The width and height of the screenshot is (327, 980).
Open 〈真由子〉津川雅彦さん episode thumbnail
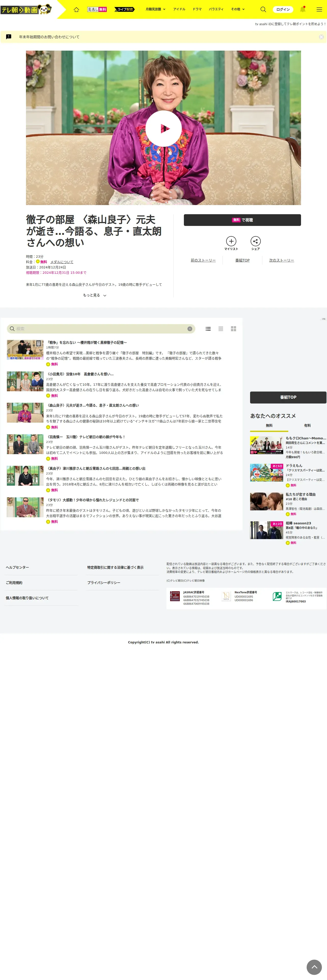click(x=25, y=476)
